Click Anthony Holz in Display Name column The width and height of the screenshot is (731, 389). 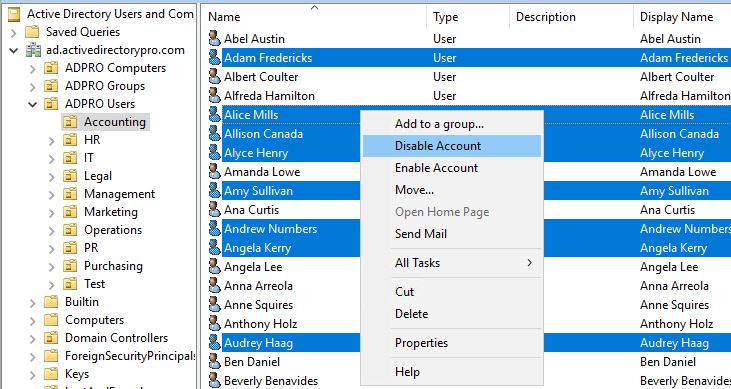tap(676, 324)
